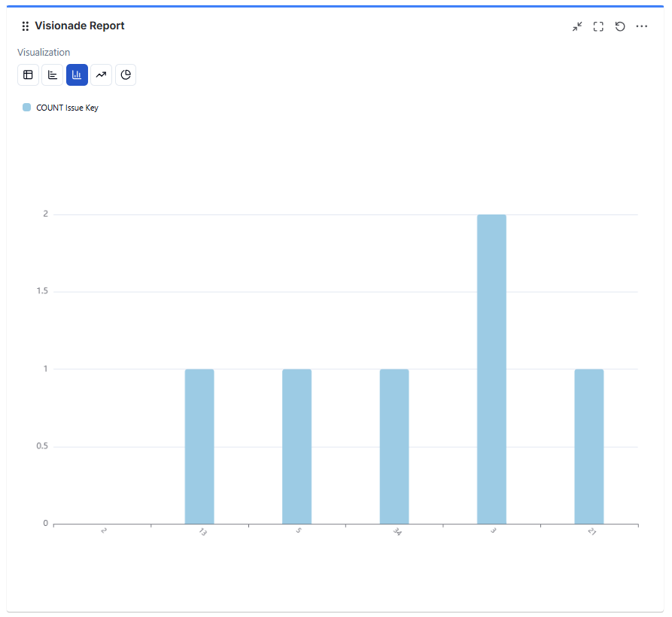Open the three-dot more options menu

[642, 26]
